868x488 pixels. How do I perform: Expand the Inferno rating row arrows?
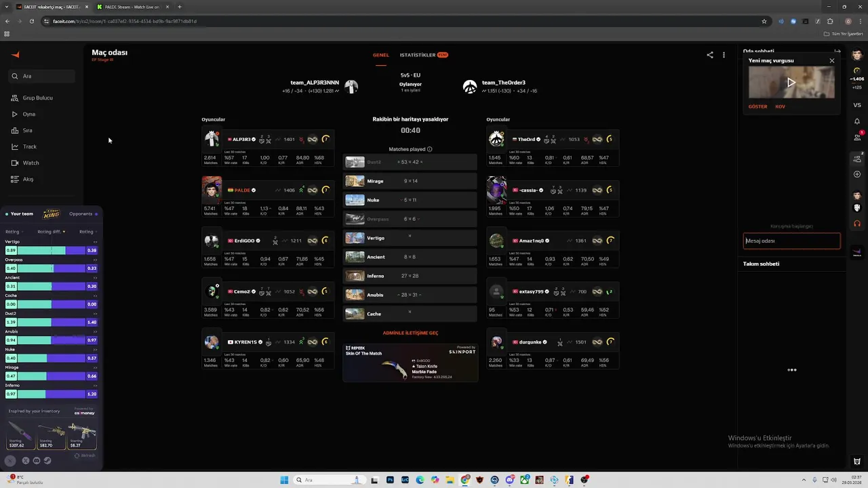tap(95, 386)
